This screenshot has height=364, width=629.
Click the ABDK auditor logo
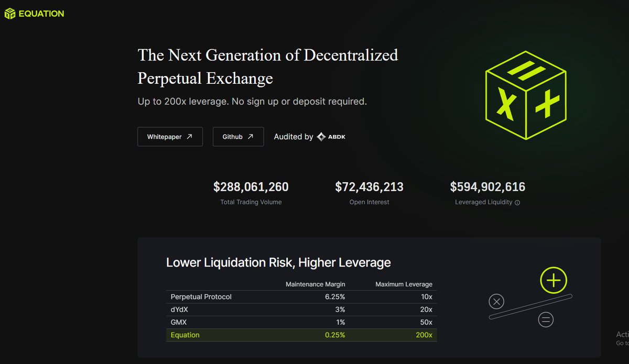331,137
